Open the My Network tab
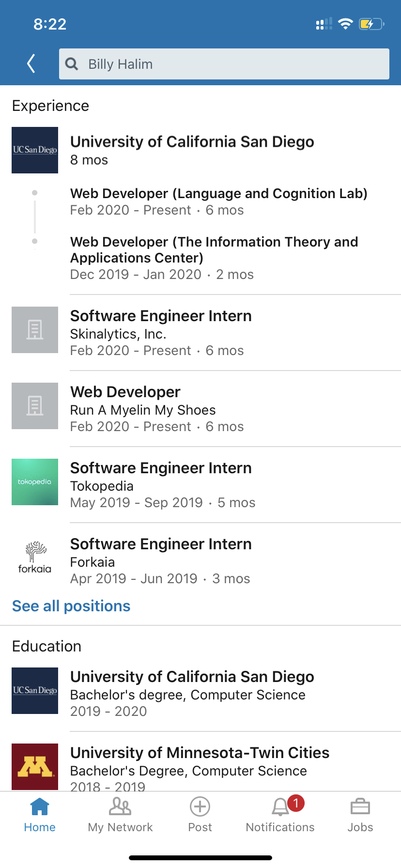The width and height of the screenshot is (401, 868). 120,815
